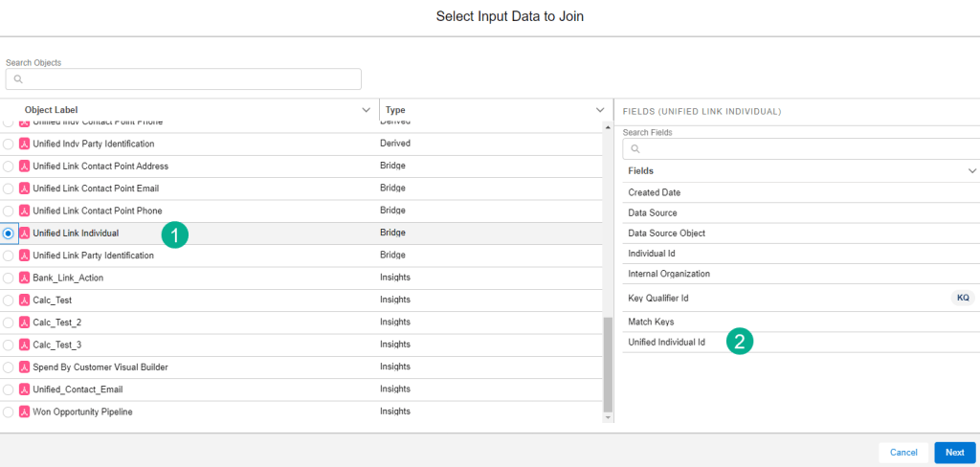Screen dimensions: 980x467
Task: Click the green step 2 badge
Action: click(x=739, y=342)
